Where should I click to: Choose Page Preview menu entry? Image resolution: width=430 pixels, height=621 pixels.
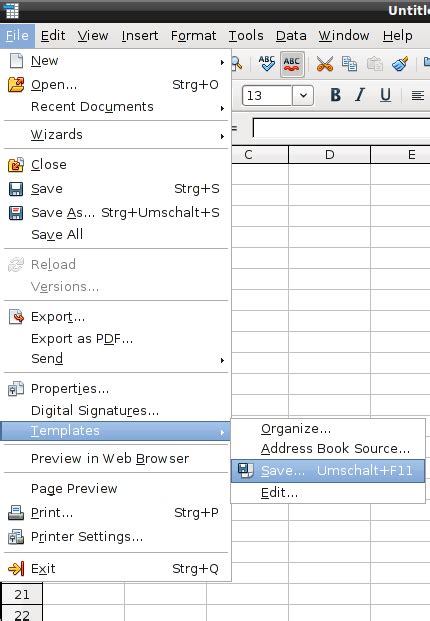(74, 489)
